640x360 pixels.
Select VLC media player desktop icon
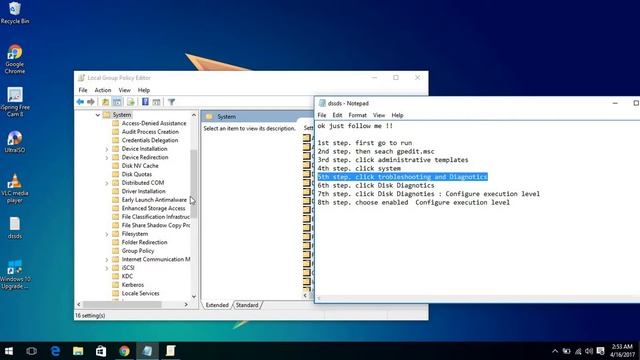15,189
